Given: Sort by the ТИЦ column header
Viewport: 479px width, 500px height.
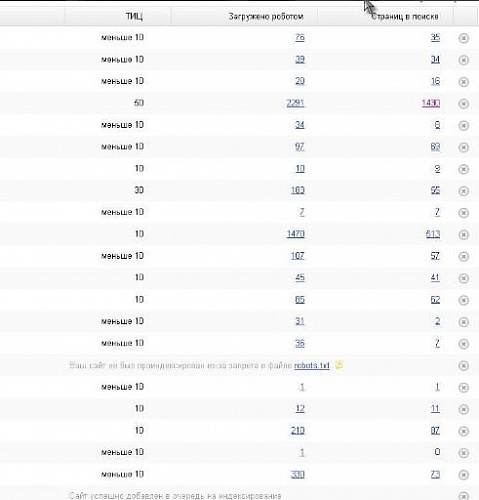Looking at the screenshot, I should [134, 16].
